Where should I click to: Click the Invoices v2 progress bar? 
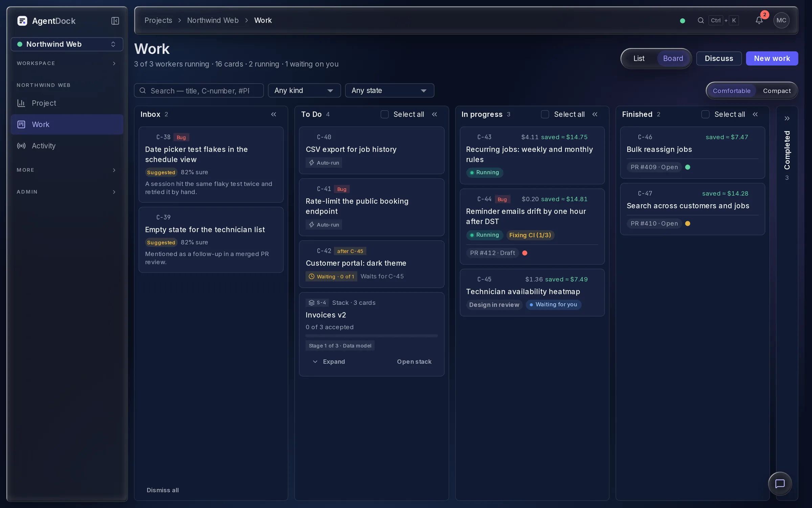[371, 336]
